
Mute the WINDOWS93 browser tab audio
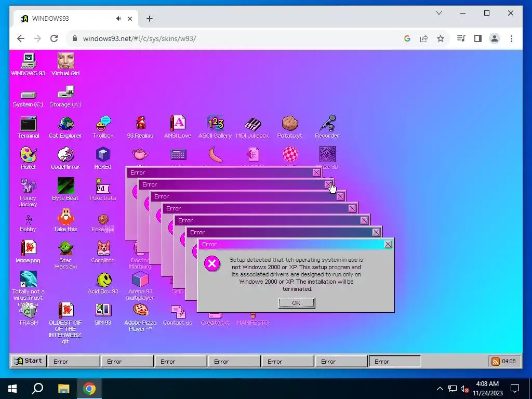tap(118, 19)
